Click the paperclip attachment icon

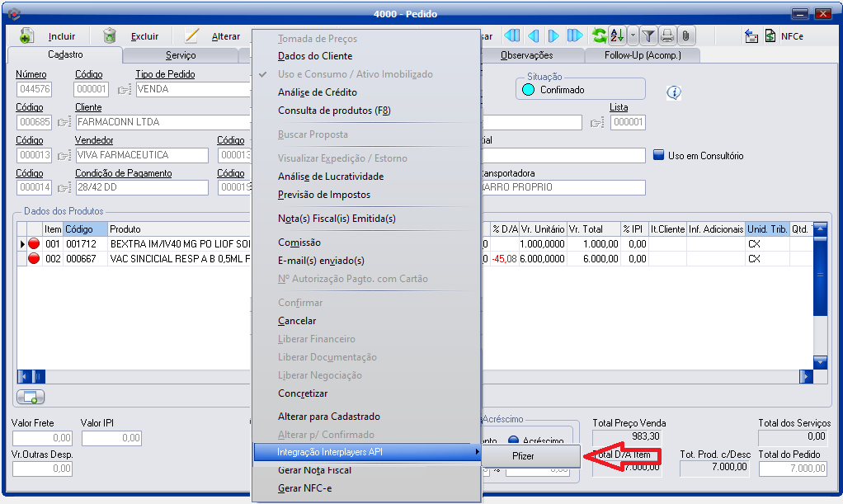pyautogui.click(x=685, y=35)
